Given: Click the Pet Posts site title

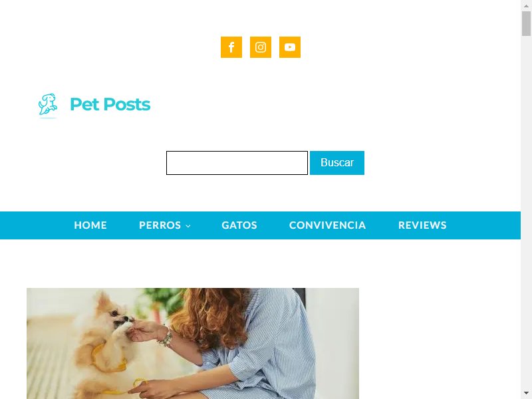Looking at the screenshot, I should pyautogui.click(x=110, y=104).
